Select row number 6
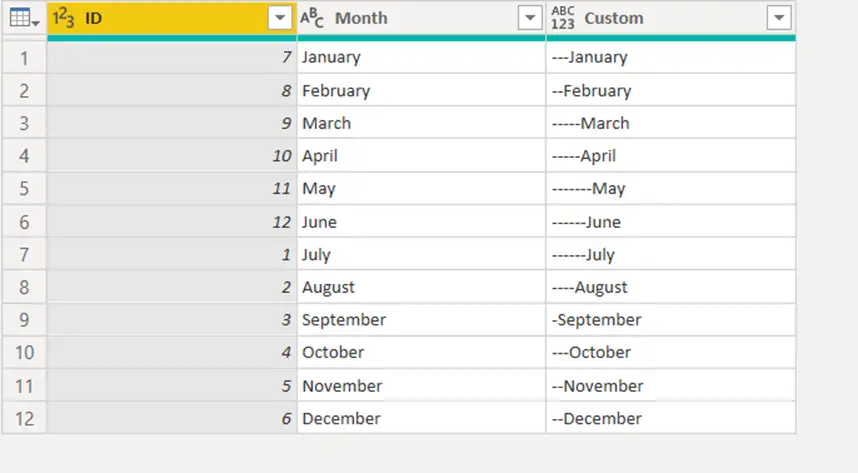Screen dimensions: 858x473 pyautogui.click(x=24, y=222)
